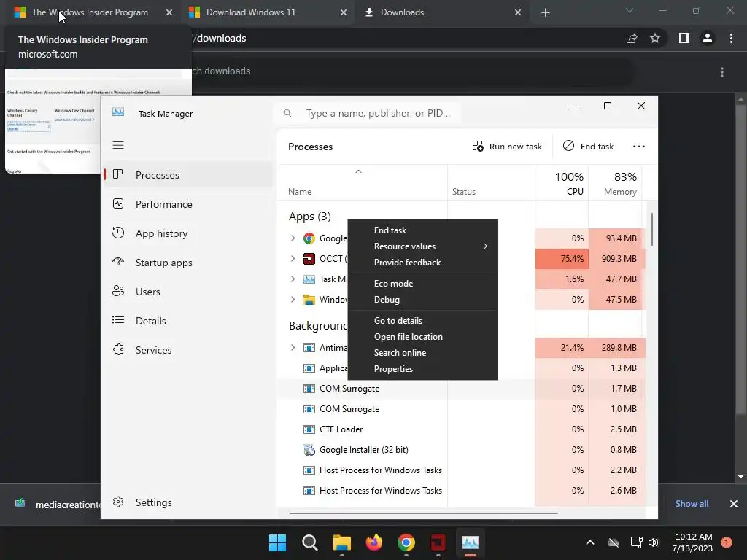Open Chrome profile menu
This screenshot has width=747, height=560.
coord(708,38)
